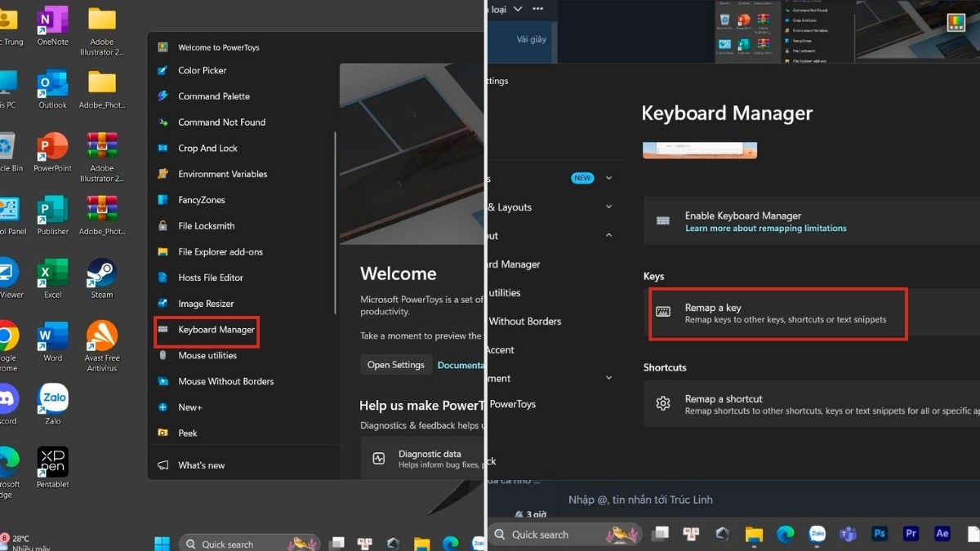Select the Publisher desktop icon
Image resolution: width=980 pixels, height=551 pixels.
[53, 216]
